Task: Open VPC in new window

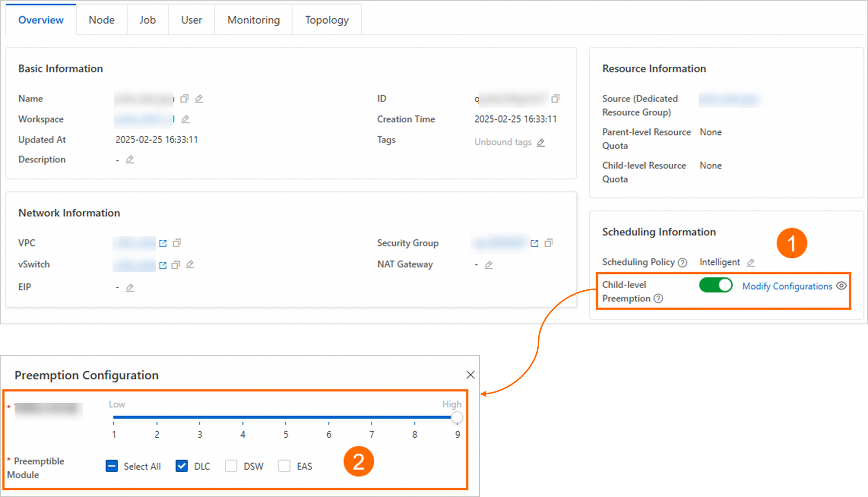Action: point(163,243)
